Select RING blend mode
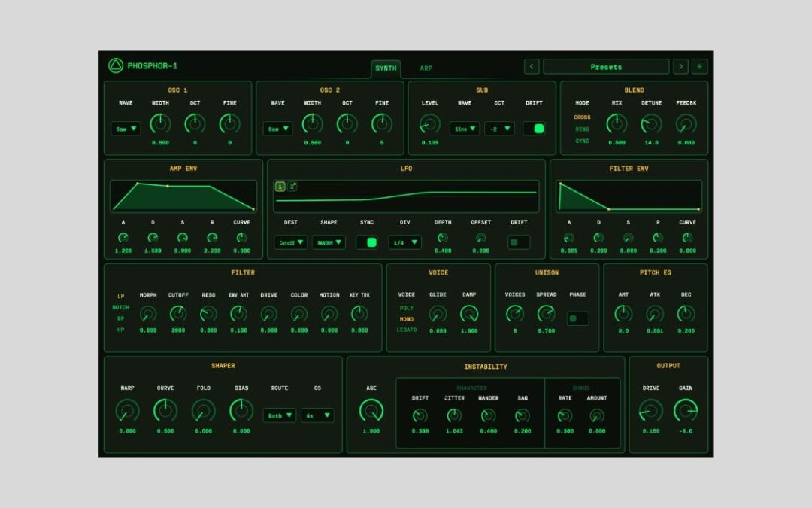This screenshot has width=812, height=508. tap(582, 129)
